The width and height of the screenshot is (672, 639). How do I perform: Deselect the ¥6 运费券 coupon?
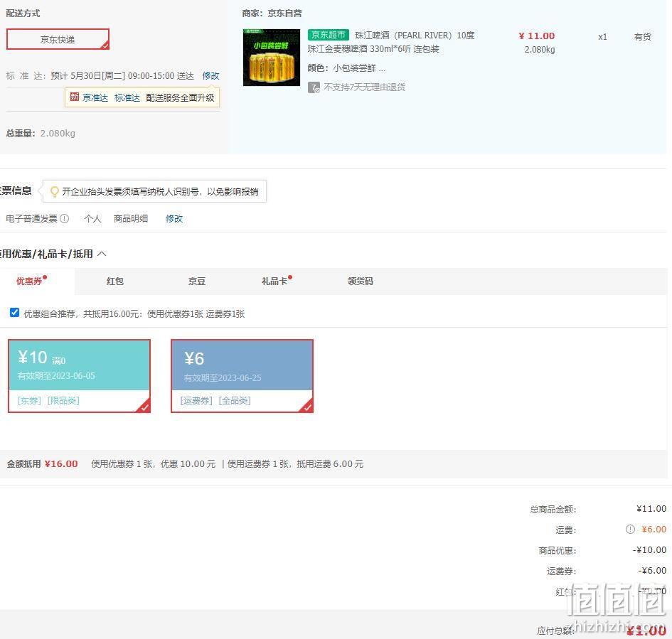pyautogui.click(x=242, y=376)
